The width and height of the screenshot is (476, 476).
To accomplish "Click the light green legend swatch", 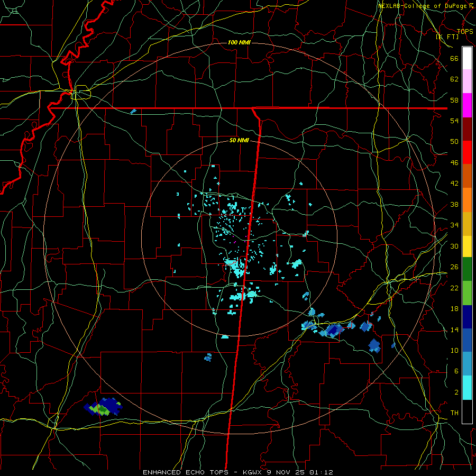I will click(467, 293).
